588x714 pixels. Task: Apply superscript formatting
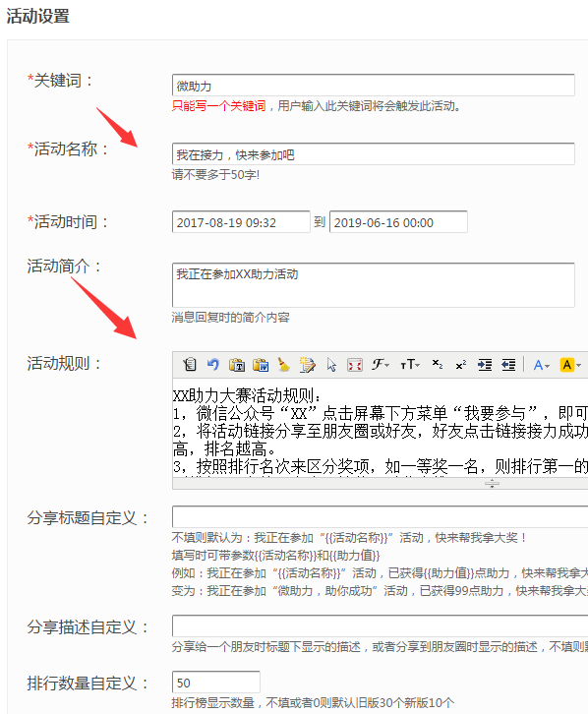[461, 365]
